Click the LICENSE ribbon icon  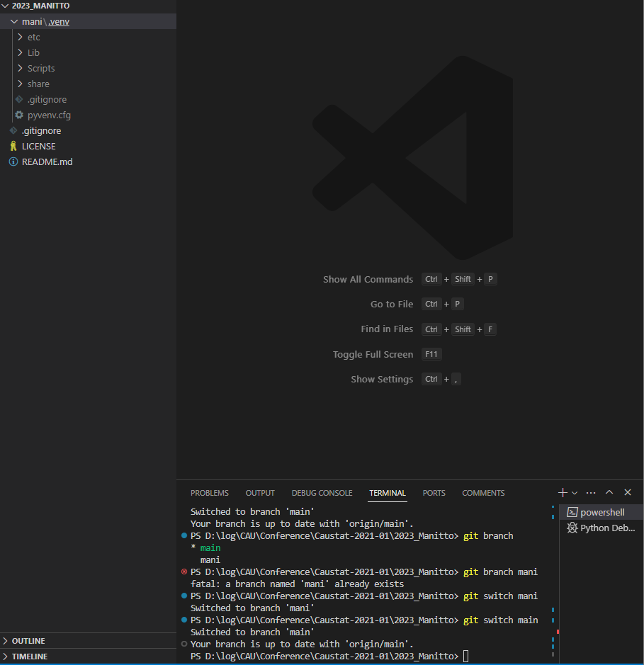13,146
